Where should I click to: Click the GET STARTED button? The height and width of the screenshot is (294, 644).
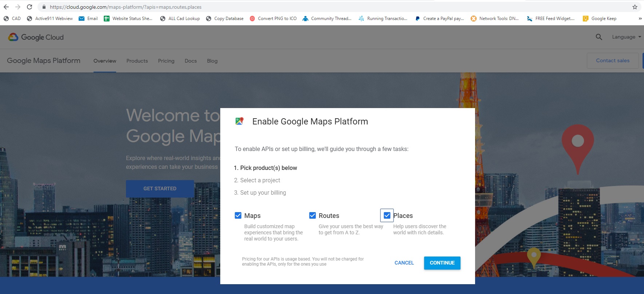point(160,188)
